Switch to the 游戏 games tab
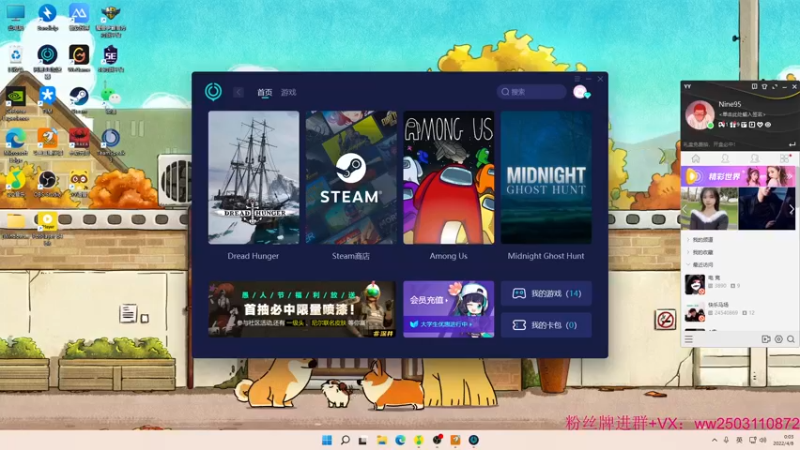Image resolution: width=800 pixels, height=450 pixels. point(288,92)
